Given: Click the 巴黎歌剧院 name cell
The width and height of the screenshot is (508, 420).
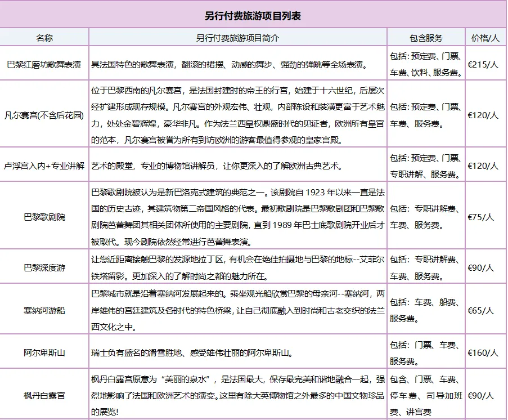Looking at the screenshot, I should tap(44, 217).
